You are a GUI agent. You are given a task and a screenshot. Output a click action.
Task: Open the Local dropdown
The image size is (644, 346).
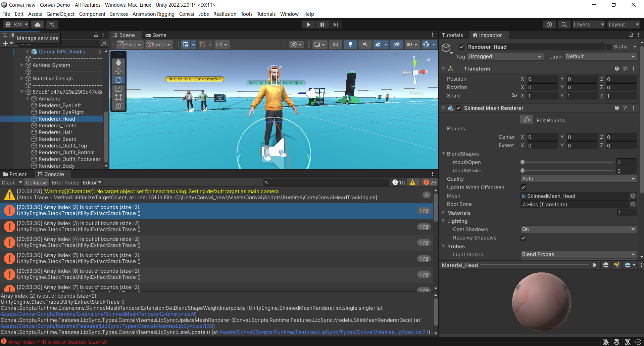coord(159,44)
